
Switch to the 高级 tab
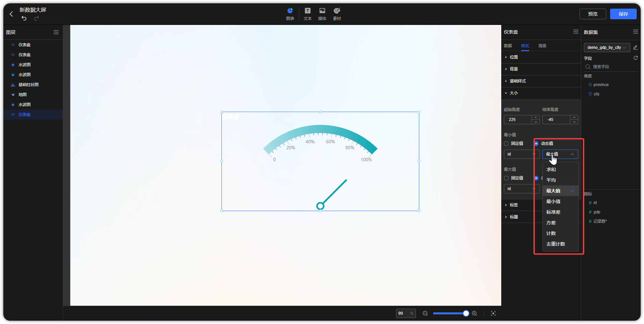(x=542, y=46)
